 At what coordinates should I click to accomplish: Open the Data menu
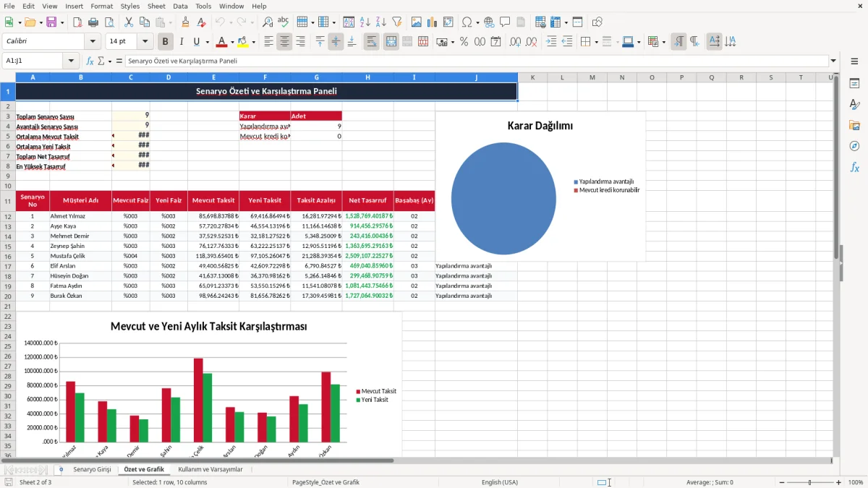point(180,6)
